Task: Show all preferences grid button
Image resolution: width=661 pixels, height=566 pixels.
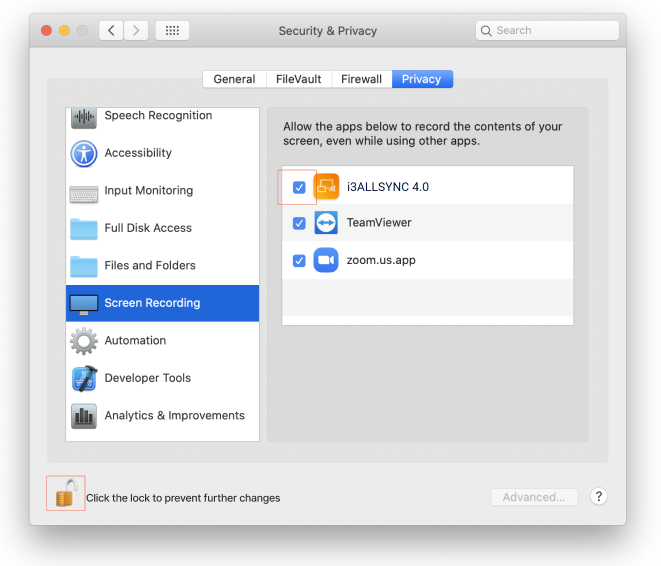Action: tap(172, 31)
